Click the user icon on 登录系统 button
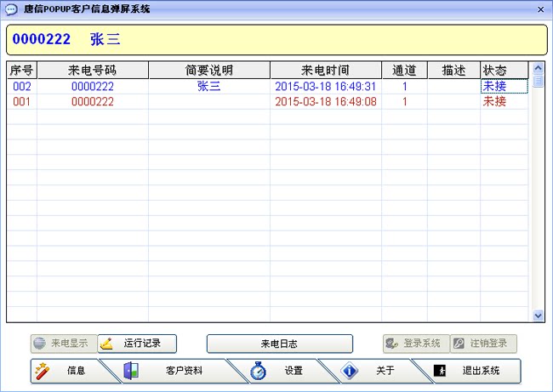The width and height of the screenshot is (553, 392). [x=391, y=344]
